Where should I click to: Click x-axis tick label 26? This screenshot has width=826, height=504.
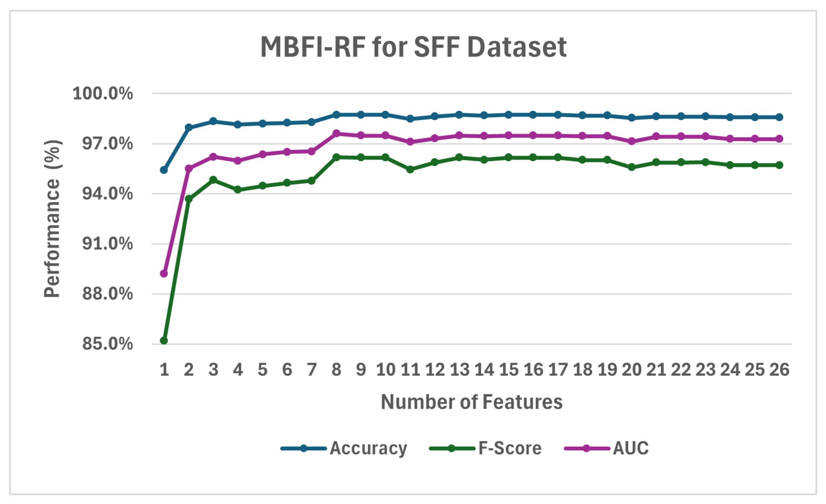(779, 370)
